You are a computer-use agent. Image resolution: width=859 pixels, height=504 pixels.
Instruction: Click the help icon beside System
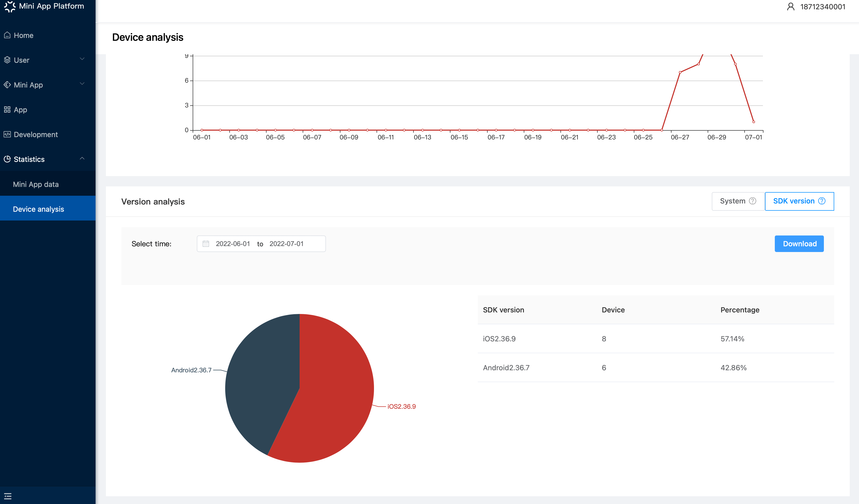click(x=753, y=201)
